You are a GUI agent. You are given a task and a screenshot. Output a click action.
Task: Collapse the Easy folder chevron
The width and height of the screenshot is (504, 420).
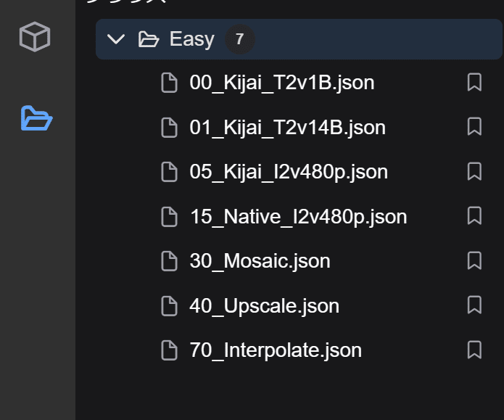point(115,39)
